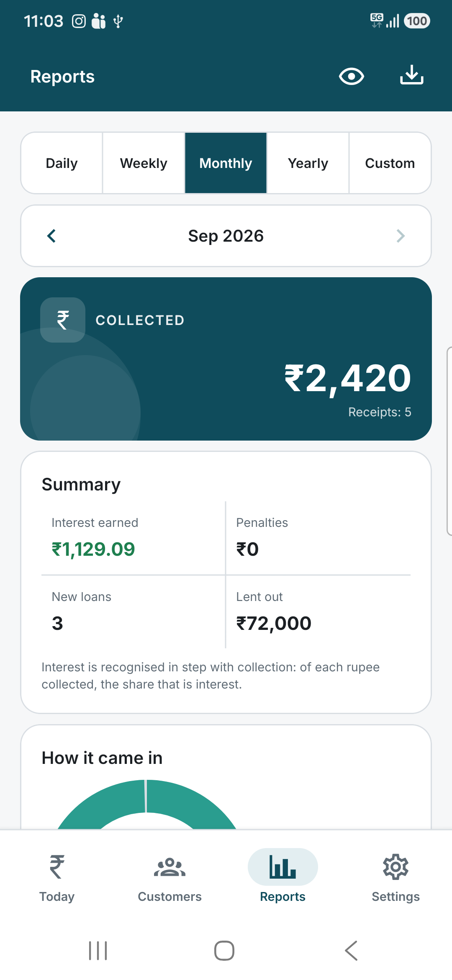Open Settings via gear icon
The width and height of the screenshot is (452, 980).
[x=395, y=867]
